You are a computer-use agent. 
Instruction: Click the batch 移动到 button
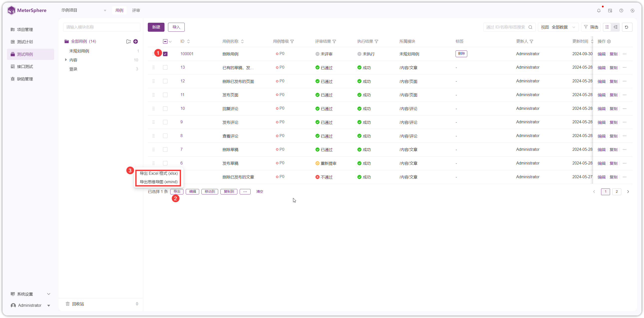210,191
